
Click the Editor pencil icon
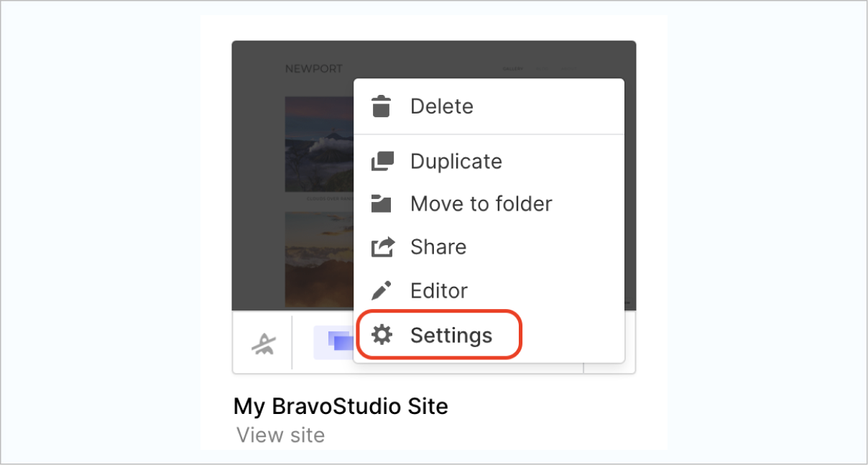pos(382,291)
